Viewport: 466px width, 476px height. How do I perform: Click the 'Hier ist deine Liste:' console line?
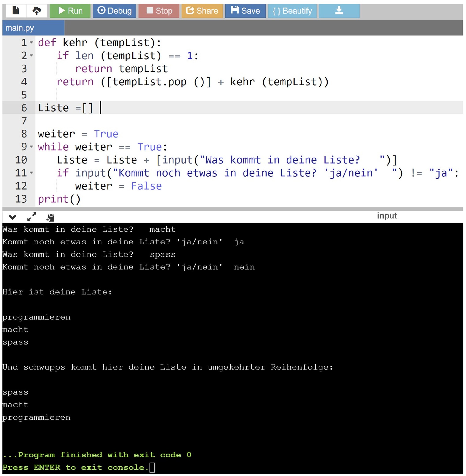(x=57, y=292)
